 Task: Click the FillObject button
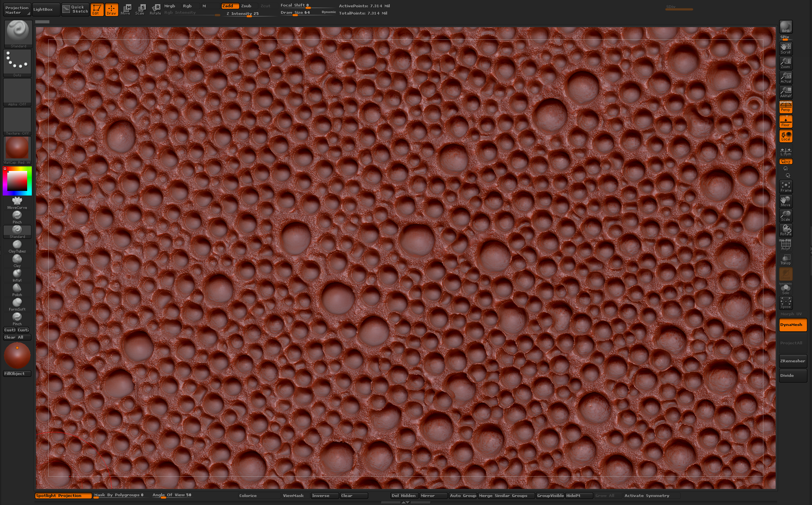coord(17,373)
